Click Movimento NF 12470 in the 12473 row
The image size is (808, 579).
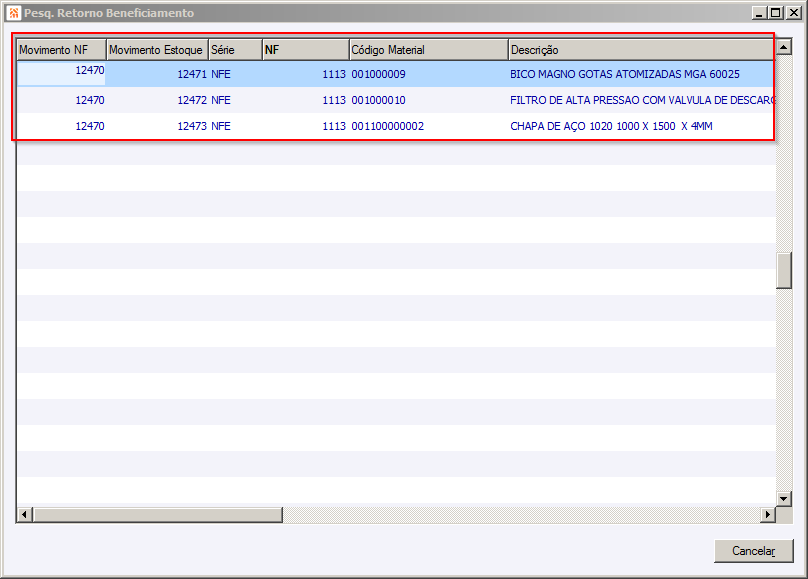click(90, 126)
